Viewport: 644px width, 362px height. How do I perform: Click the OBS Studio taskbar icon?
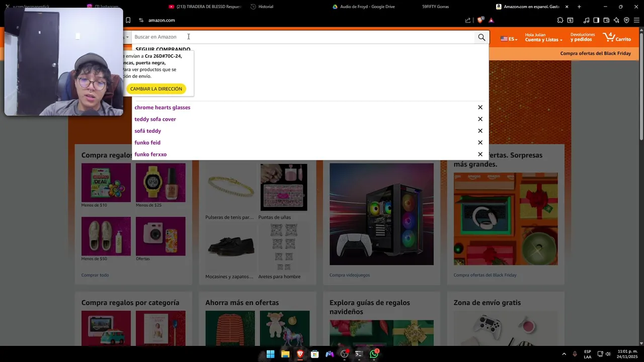344,354
